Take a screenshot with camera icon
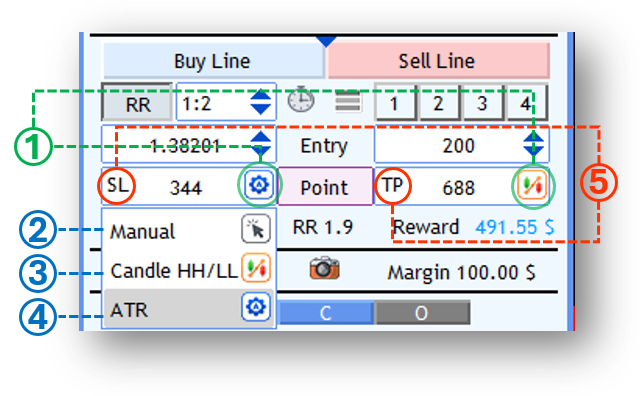 point(324,268)
